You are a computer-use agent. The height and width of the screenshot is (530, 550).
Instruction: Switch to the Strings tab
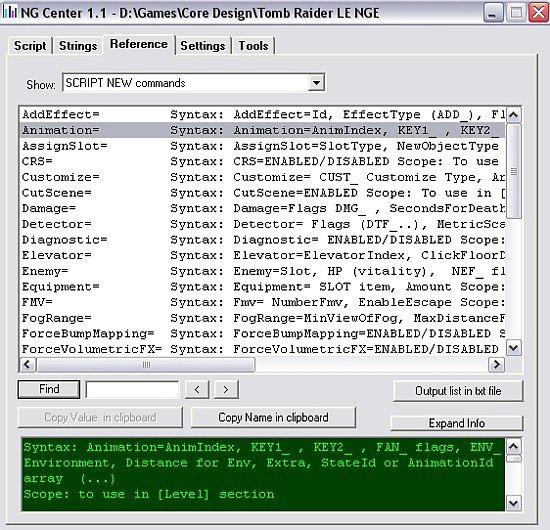(78, 46)
